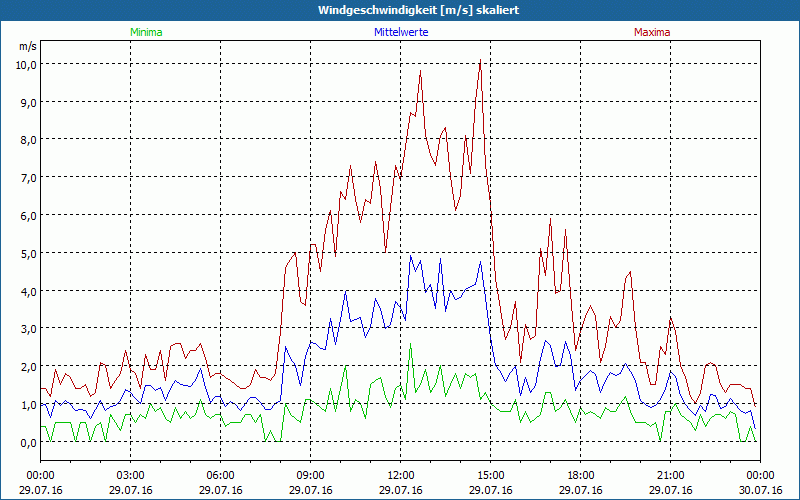
Task: Click the highest peak of the red Maxima curve
Action: pyautogui.click(x=481, y=61)
